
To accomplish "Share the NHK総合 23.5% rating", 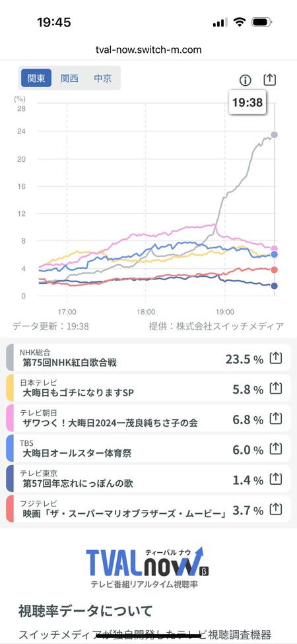I will pyautogui.click(x=276, y=358).
